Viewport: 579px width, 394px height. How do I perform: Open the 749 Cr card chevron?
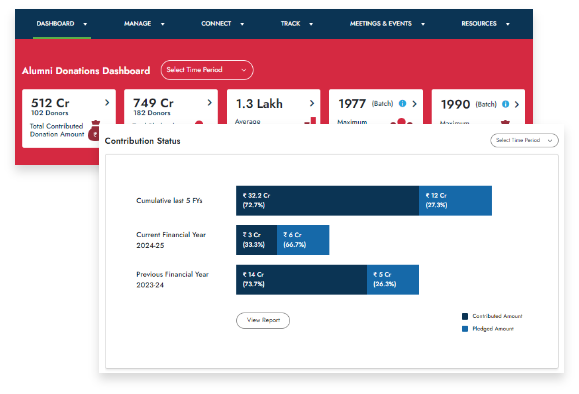pyautogui.click(x=209, y=103)
